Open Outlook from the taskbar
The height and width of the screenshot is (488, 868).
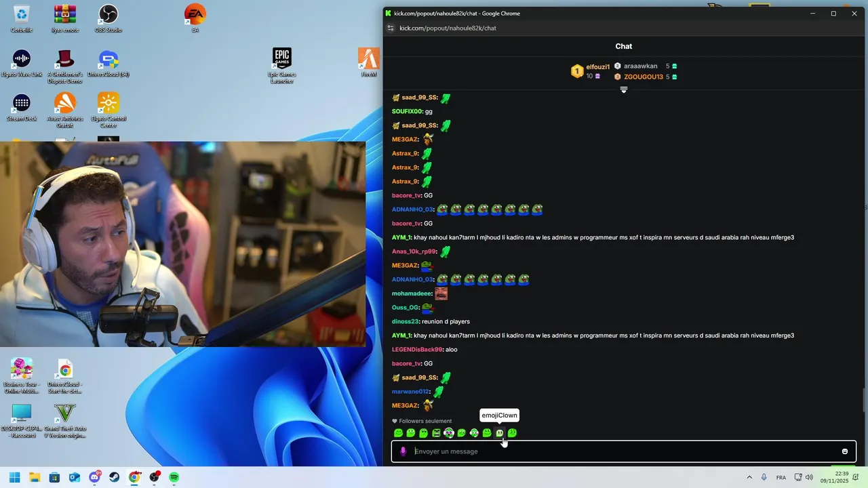coord(75,477)
